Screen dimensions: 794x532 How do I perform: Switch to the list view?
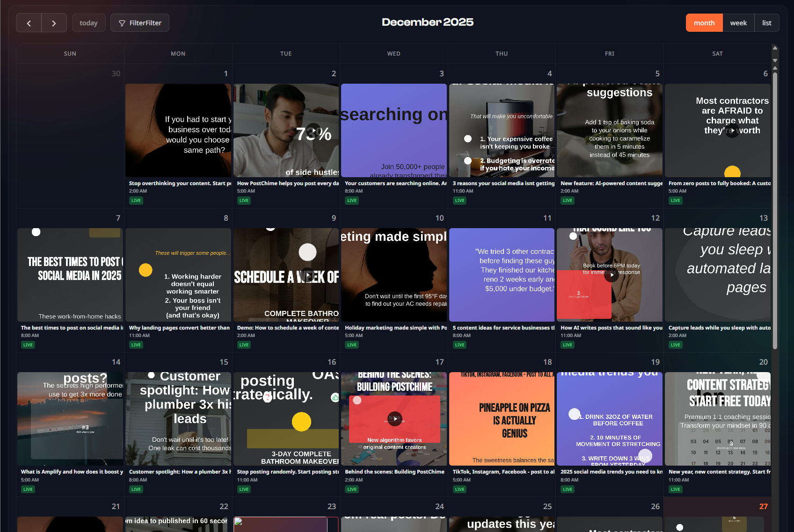(766, 22)
